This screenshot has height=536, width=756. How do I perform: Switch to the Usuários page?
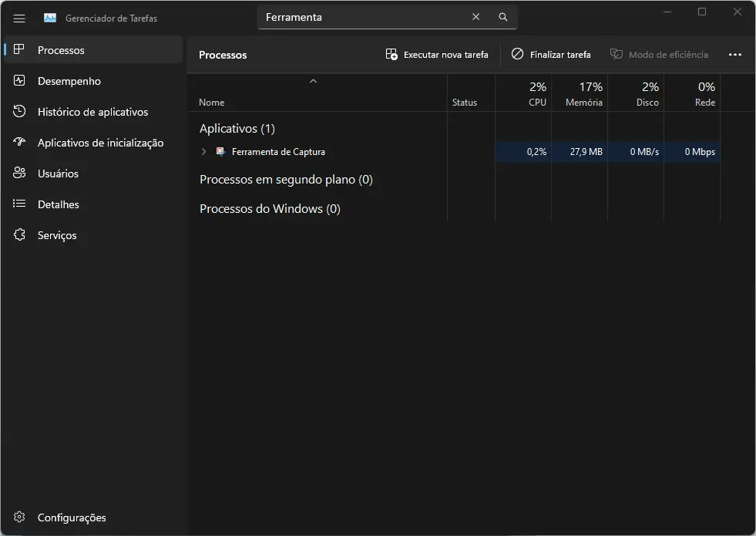pos(58,174)
